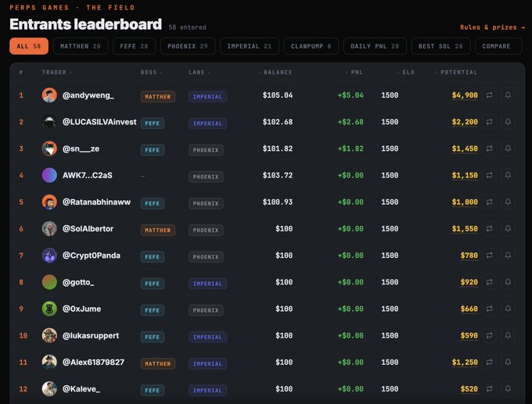Screen dimensions: 532x404
Task: Show the IMPERIAL 21 lane tab
Action: point(250,46)
